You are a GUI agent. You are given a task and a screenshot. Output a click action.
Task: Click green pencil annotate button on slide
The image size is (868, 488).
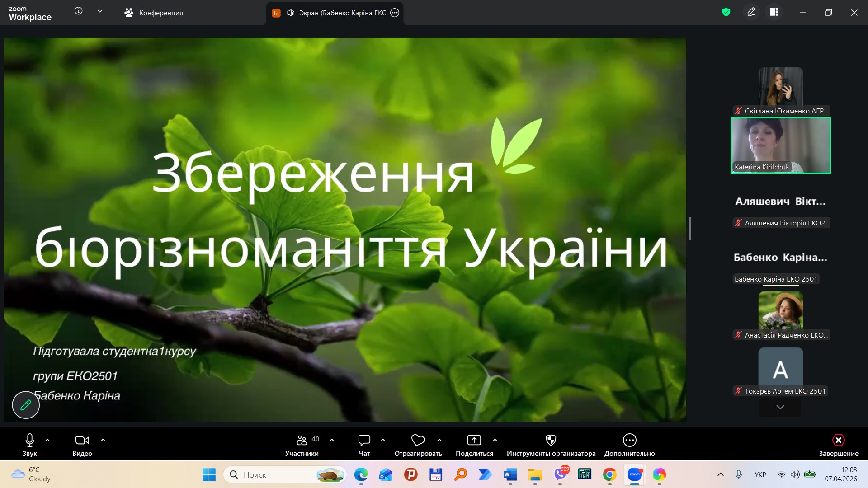click(26, 405)
